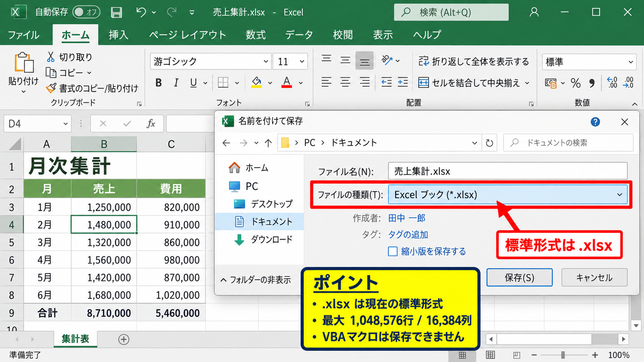This screenshot has width=644, height=362.
Task: Click the dialog help question mark icon
Action: click(x=595, y=122)
